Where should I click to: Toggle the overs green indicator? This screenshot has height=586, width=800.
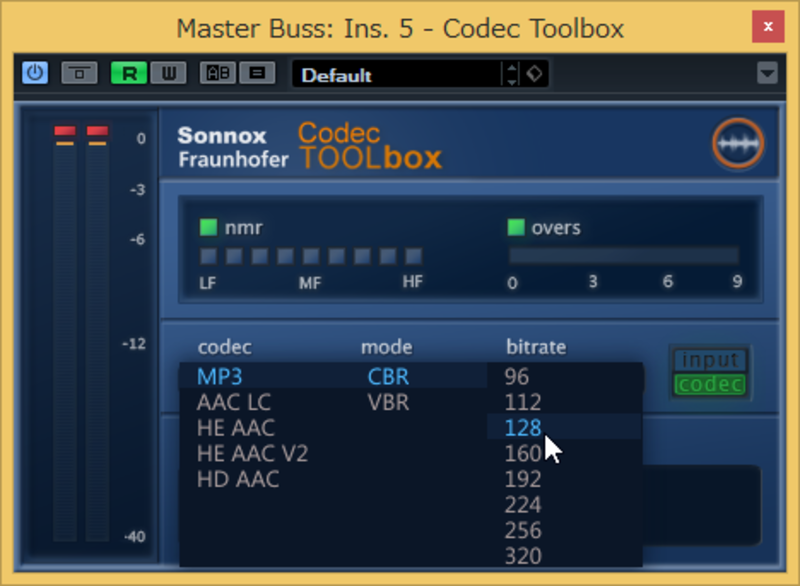click(x=516, y=227)
